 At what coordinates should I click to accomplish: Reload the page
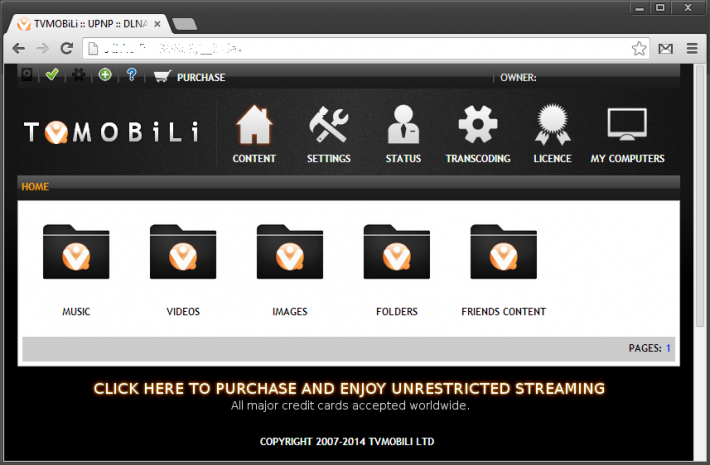click(x=67, y=48)
